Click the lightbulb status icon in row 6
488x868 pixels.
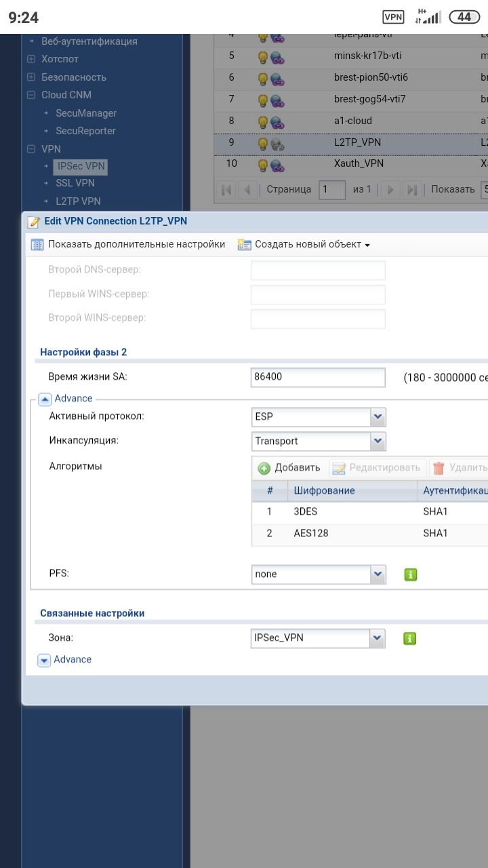tap(263, 78)
